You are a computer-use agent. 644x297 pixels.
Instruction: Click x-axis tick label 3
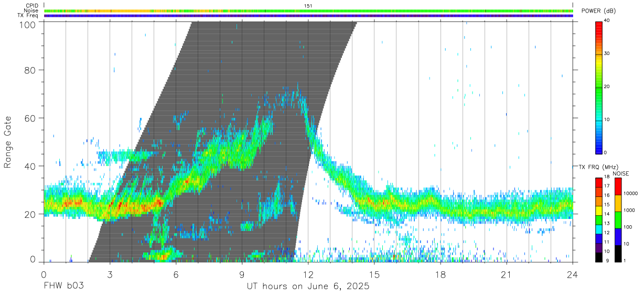pyautogui.click(x=110, y=275)
